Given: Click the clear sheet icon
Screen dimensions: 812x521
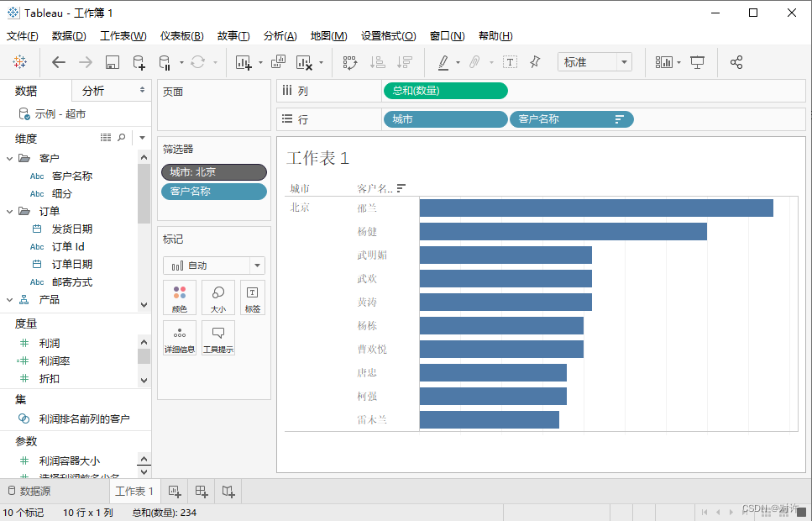Looking at the screenshot, I should point(304,63).
